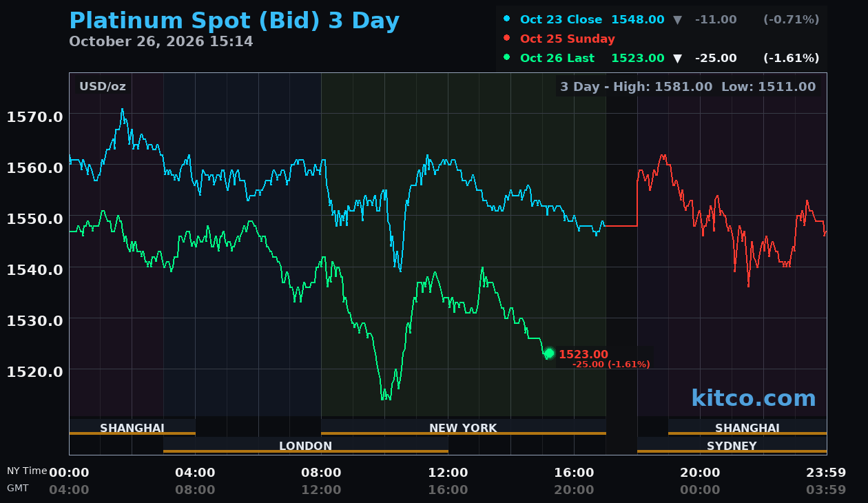Viewport: 868px width, 503px height.
Task: Click the NY-time 04:00 label in white
Action: coord(195,473)
